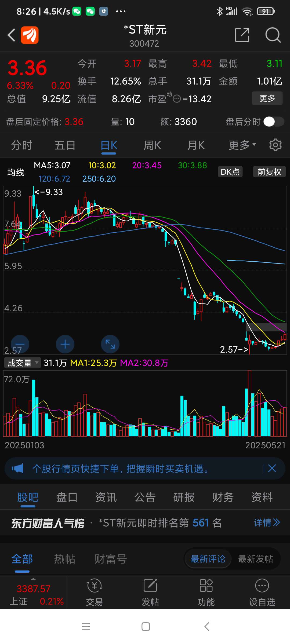
Task: Open the 股吧 tab
Action: tap(28, 497)
